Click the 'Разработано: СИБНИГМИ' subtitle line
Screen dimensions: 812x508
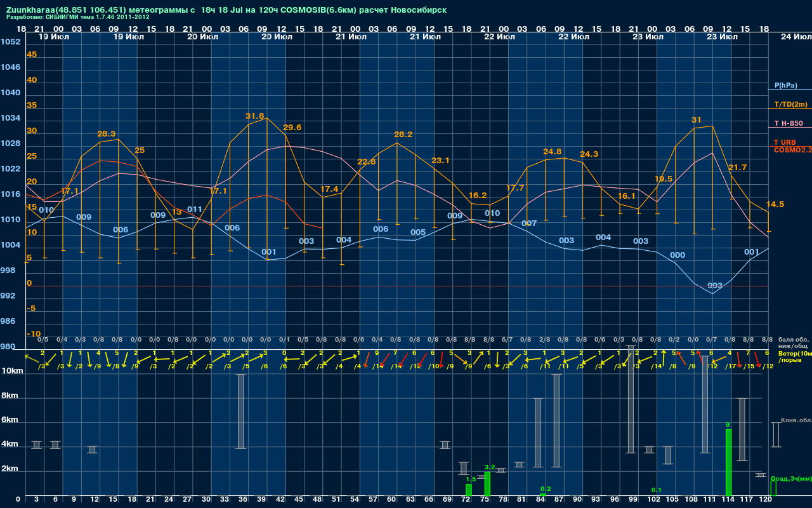78,17
